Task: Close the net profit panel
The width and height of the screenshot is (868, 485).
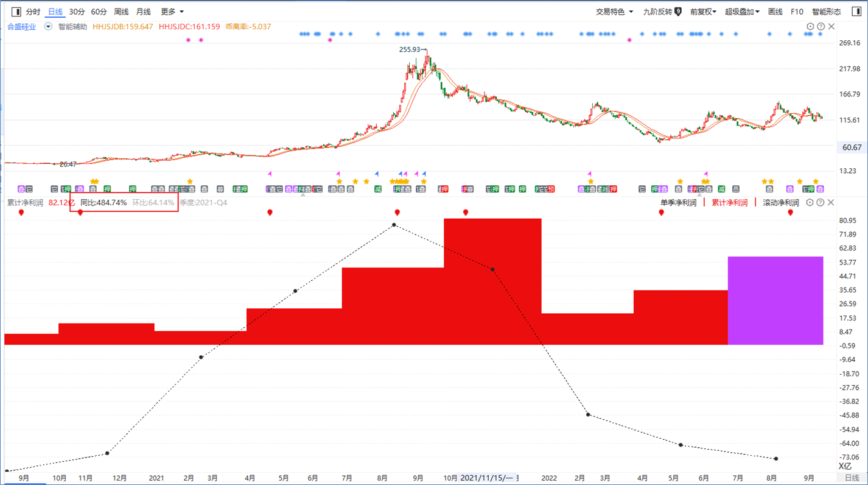Action: [x=831, y=202]
